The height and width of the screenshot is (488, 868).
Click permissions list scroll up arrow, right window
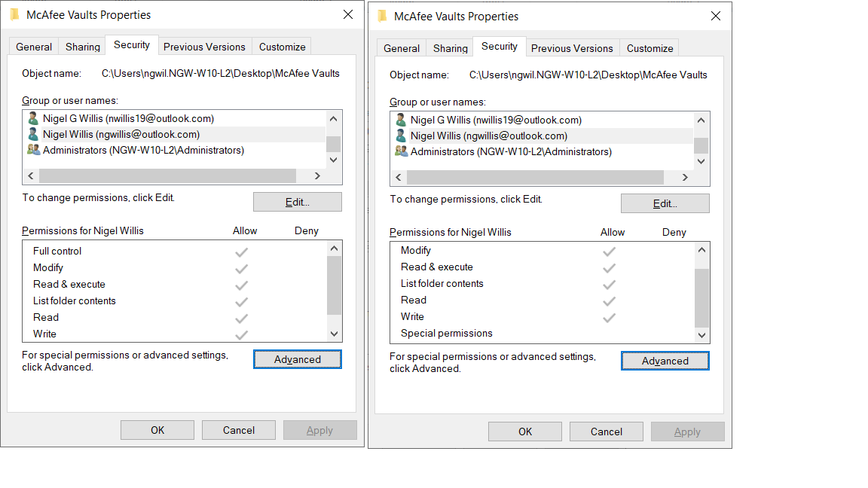[x=701, y=250]
